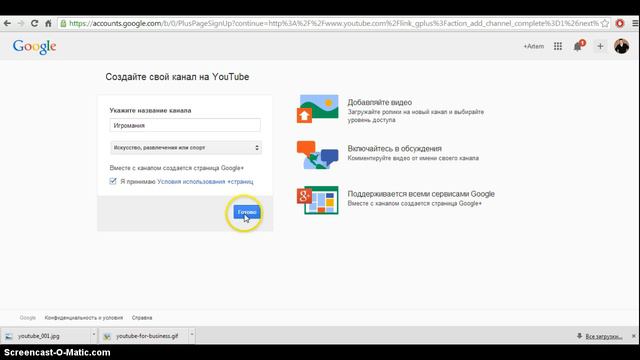Click the browser back arrow
The height and width of the screenshot is (360, 640).
coord(7,23)
